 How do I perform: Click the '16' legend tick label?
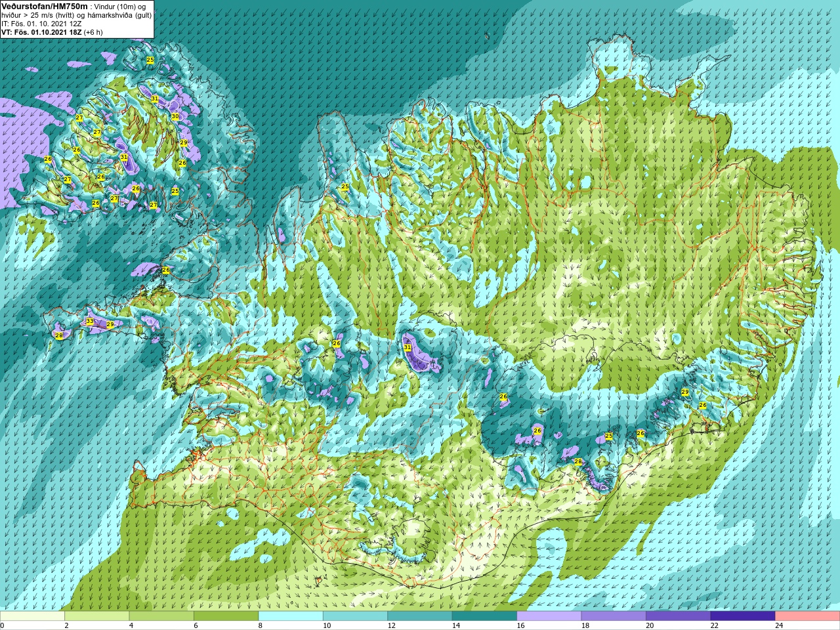[520, 626]
